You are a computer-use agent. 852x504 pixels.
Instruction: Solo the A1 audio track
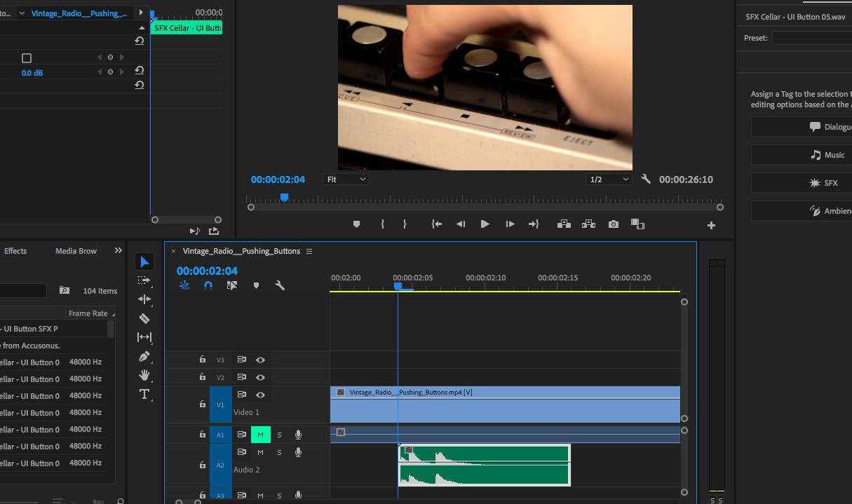point(279,435)
